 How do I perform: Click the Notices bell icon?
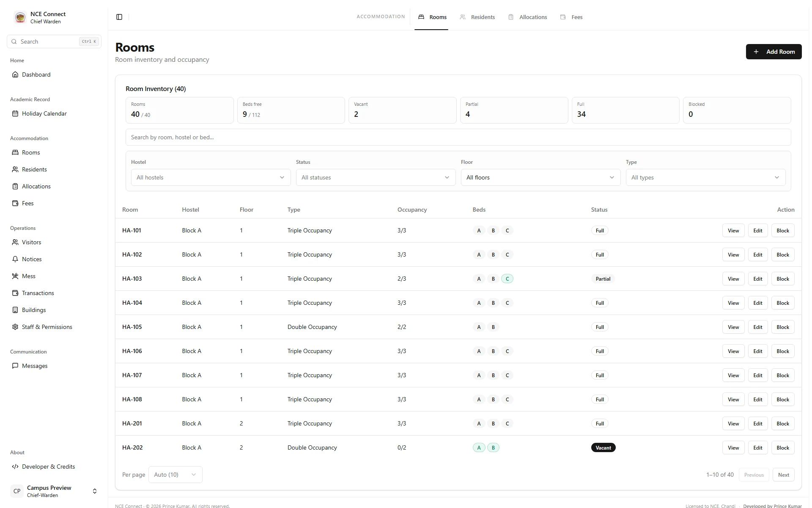[x=15, y=259]
